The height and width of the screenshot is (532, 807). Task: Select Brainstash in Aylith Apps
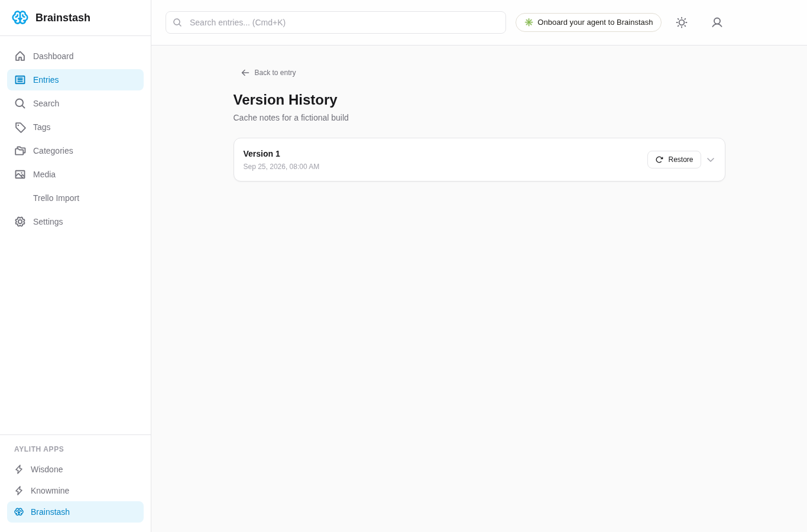75,512
